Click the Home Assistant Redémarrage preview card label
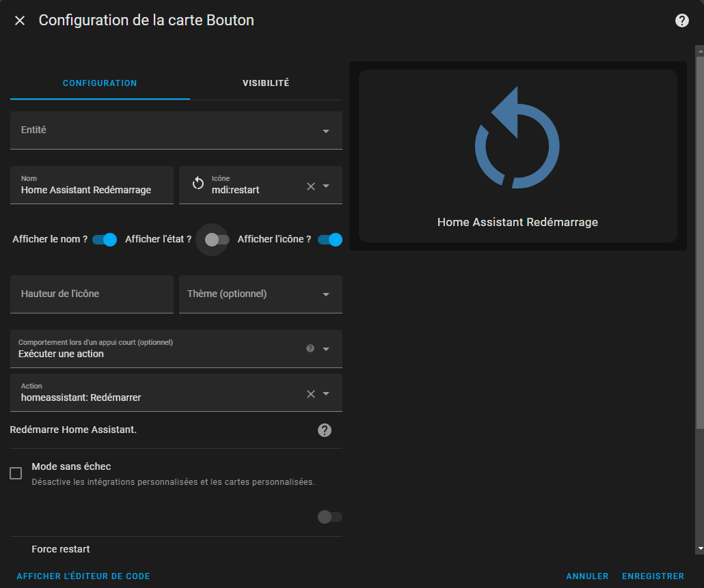704x588 pixels. [517, 223]
